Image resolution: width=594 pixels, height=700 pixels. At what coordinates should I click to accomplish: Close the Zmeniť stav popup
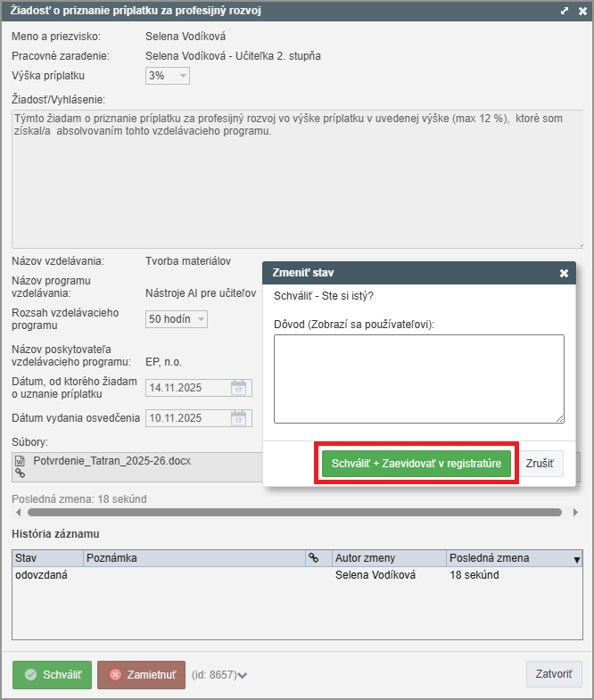pos(564,273)
